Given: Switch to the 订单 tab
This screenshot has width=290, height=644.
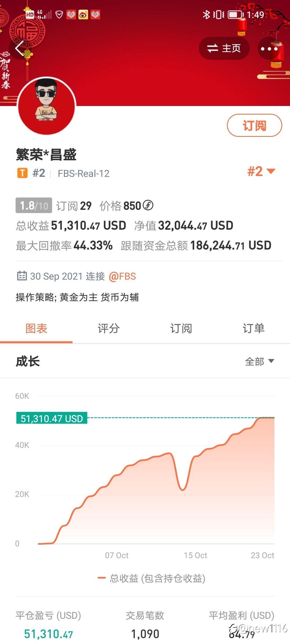Looking at the screenshot, I should click(x=254, y=329).
